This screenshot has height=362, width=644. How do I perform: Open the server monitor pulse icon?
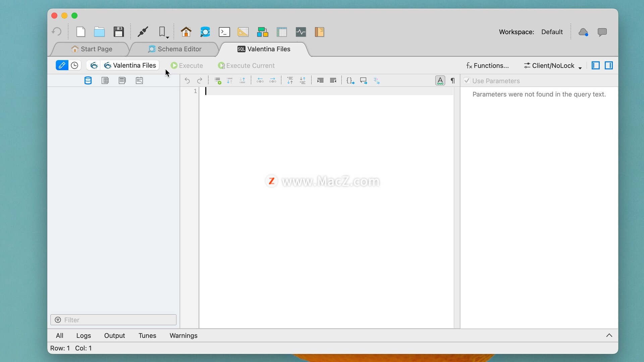(x=301, y=32)
